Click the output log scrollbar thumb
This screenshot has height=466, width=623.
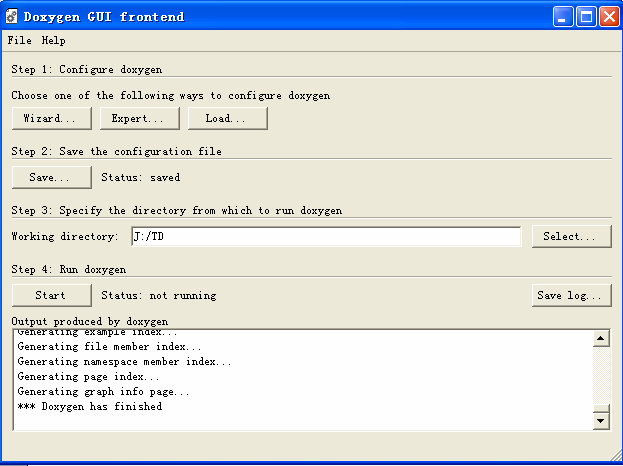tap(601, 409)
